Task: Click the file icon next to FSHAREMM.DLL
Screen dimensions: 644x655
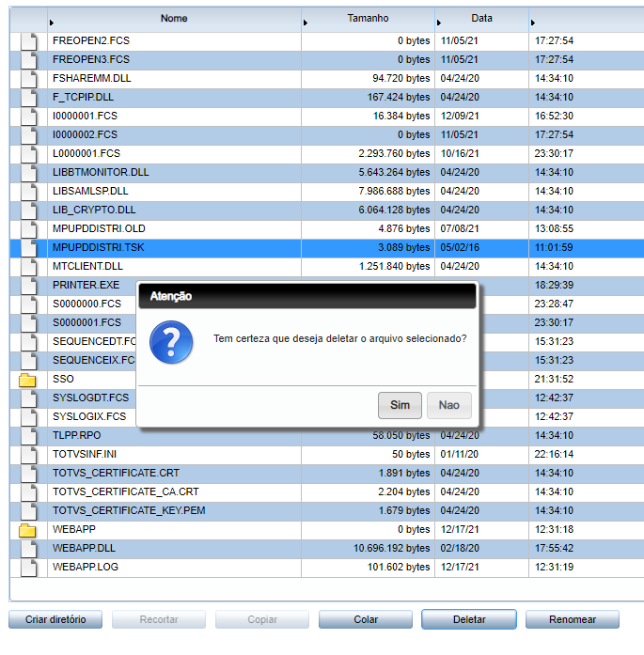Action: [x=28, y=79]
